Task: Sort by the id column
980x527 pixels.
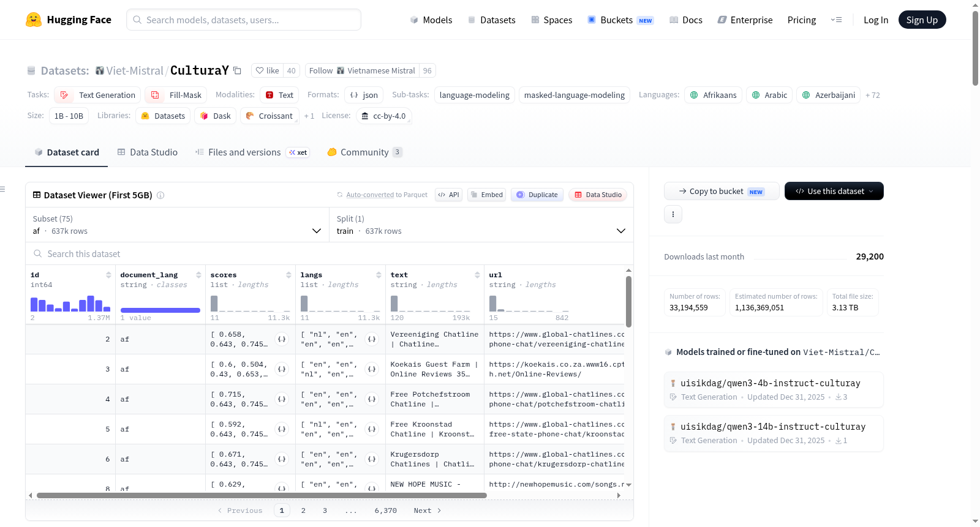Action: [108, 275]
